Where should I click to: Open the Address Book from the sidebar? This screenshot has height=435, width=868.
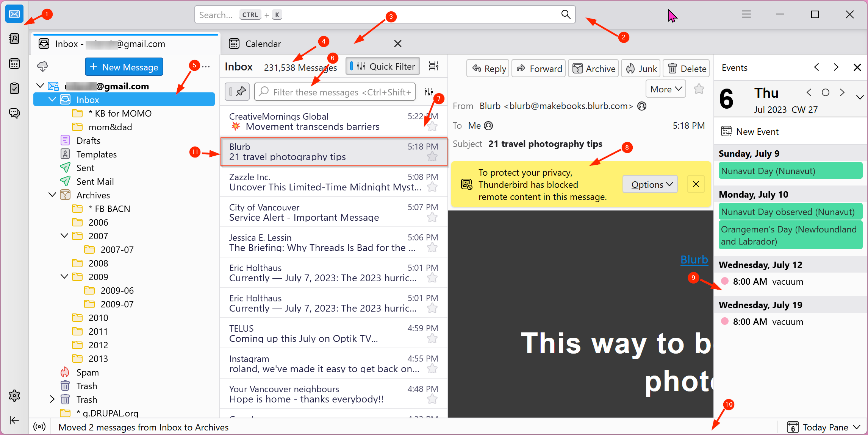point(14,39)
